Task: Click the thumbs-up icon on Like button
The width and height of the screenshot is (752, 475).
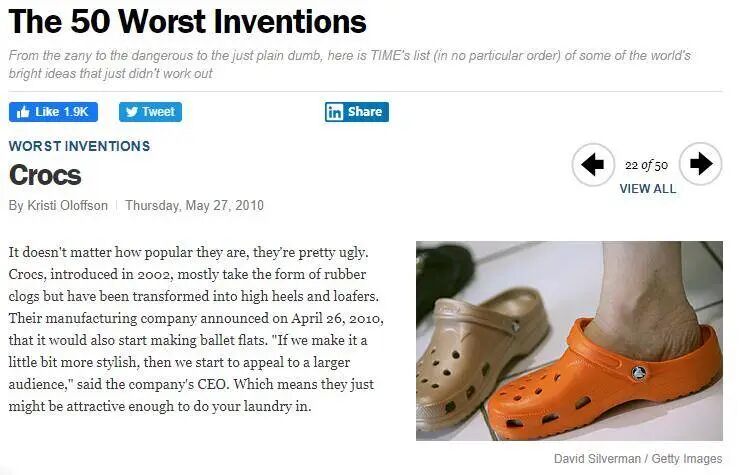Action: [x=23, y=112]
